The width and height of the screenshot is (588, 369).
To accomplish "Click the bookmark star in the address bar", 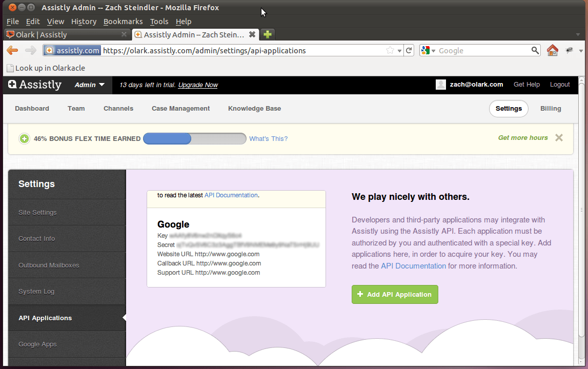I will [x=390, y=50].
